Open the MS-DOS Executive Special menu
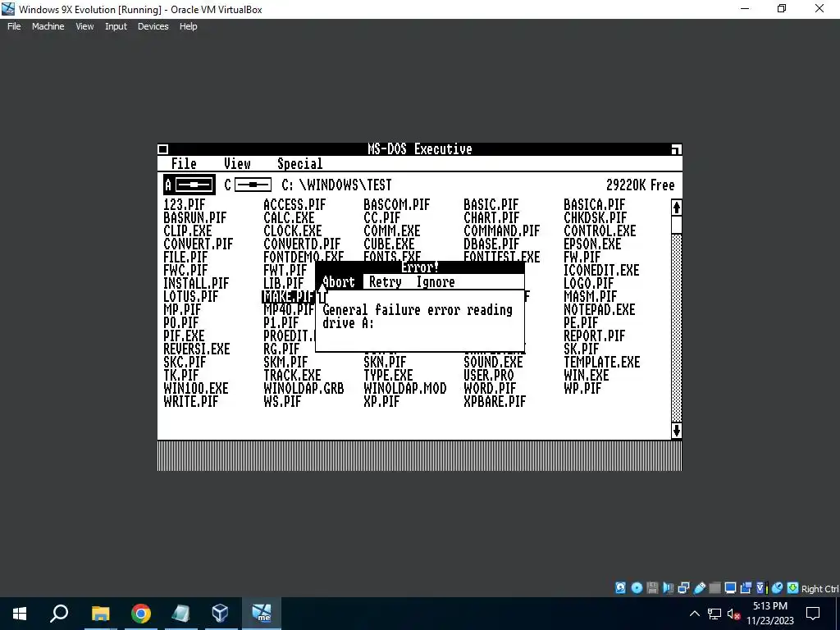840x630 pixels. click(x=300, y=164)
